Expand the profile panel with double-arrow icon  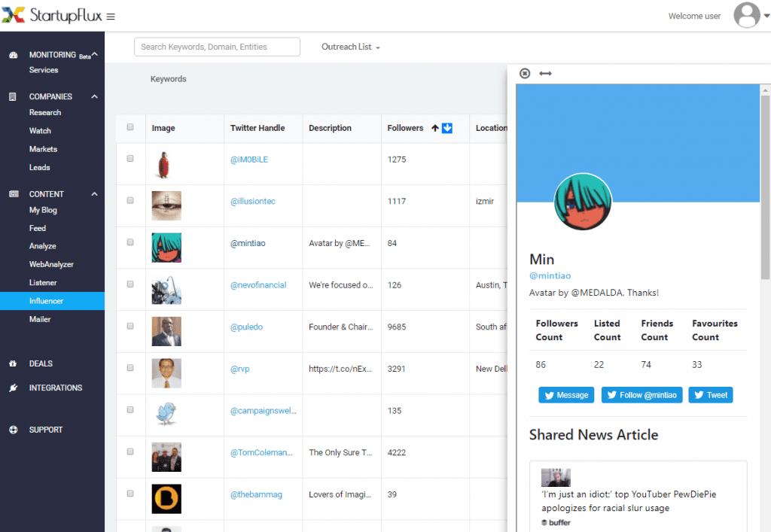point(545,73)
